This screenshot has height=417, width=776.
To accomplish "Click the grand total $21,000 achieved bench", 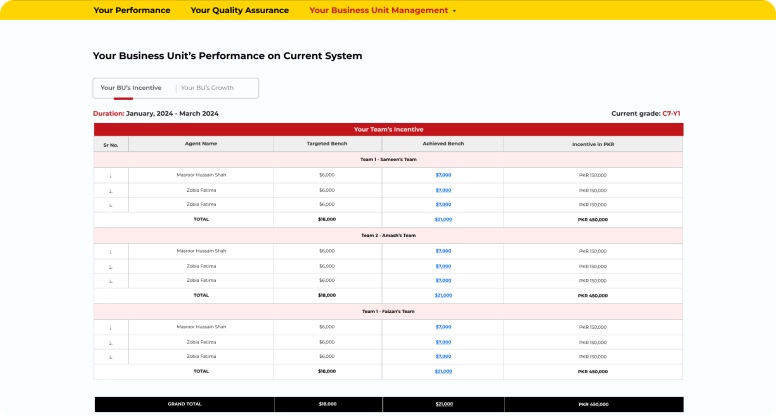I will [443, 404].
